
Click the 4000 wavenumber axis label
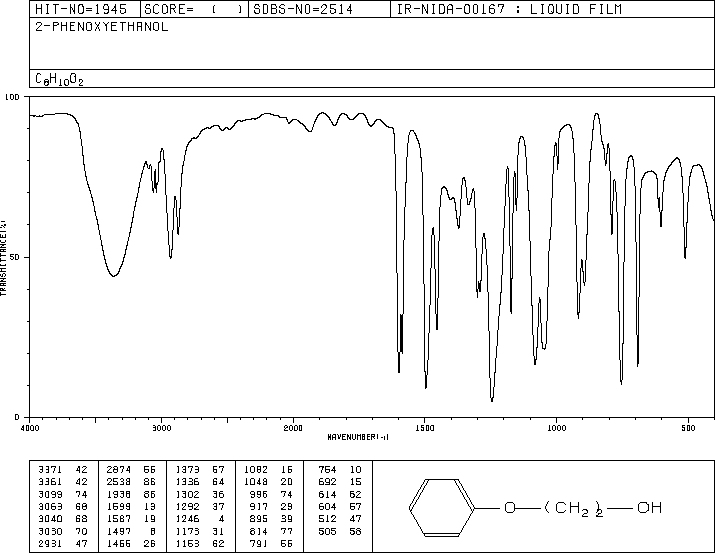[30, 428]
